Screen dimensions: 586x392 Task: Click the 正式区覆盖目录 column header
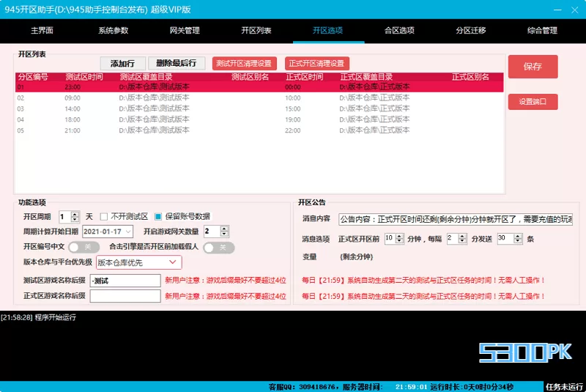366,77
